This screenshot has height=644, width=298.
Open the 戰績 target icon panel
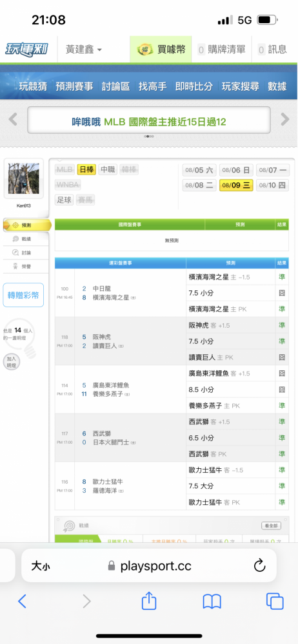pos(69,526)
